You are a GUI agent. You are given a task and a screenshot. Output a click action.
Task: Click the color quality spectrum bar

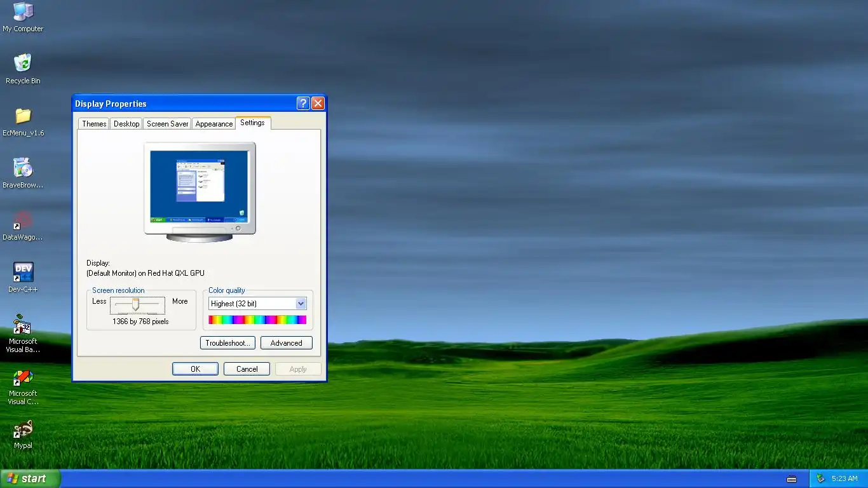[x=257, y=320]
